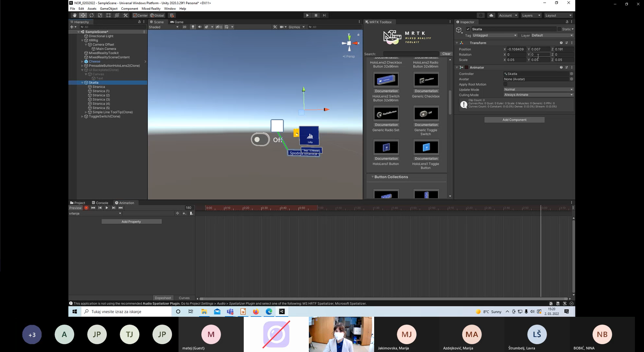Uncheck the Skatla active checkbox

[x=468, y=29]
